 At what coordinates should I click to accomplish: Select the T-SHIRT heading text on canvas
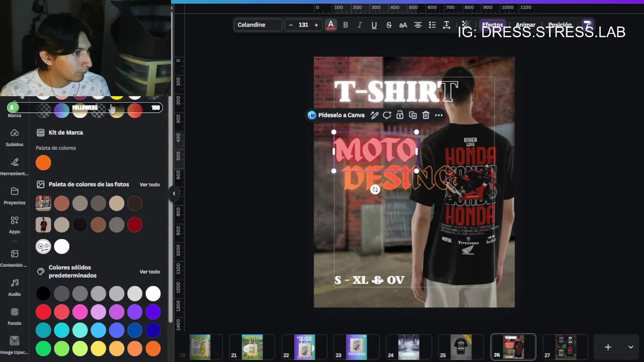pos(396,92)
